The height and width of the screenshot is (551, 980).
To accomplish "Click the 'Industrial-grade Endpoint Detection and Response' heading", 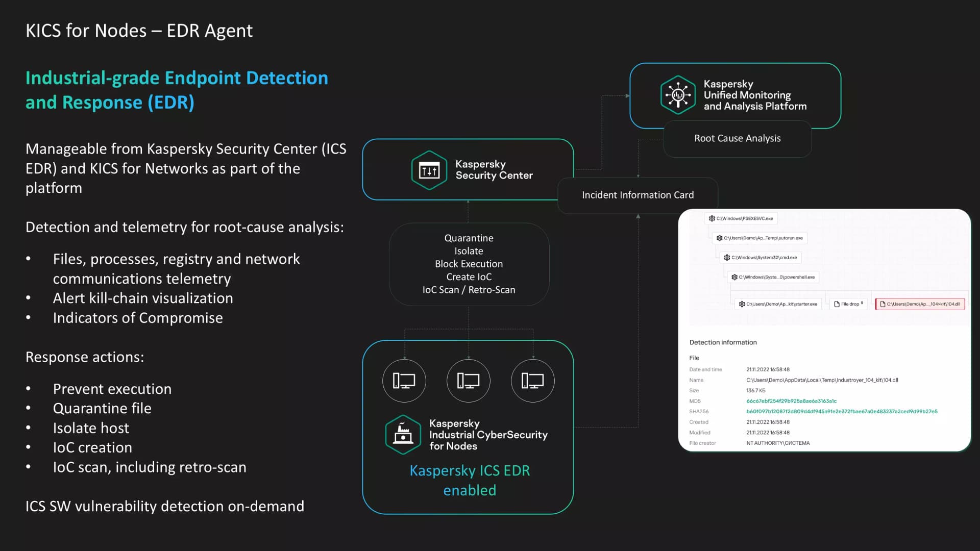I will coord(177,90).
